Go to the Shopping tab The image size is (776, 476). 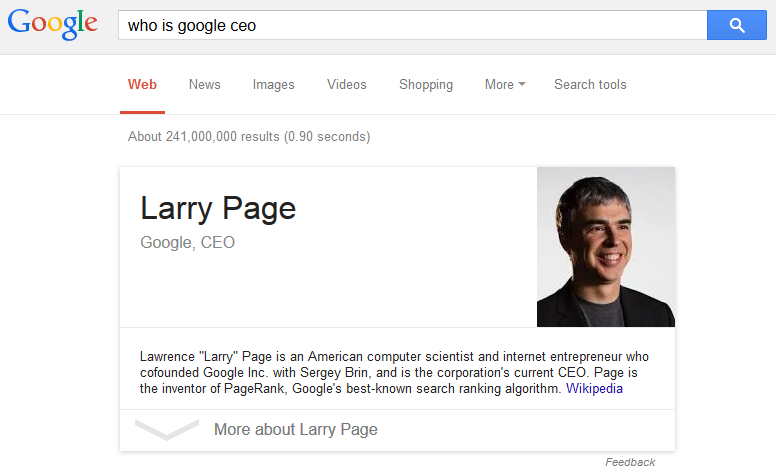tap(425, 85)
